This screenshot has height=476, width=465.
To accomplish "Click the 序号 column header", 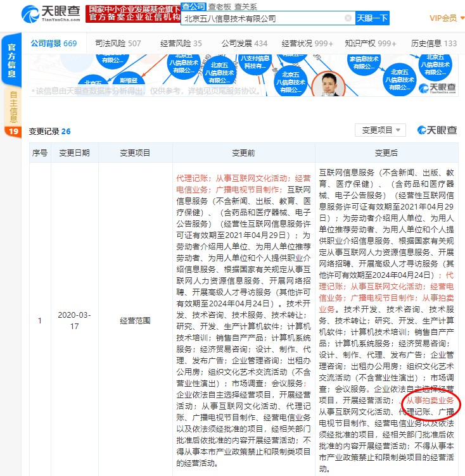I will [x=40, y=153].
